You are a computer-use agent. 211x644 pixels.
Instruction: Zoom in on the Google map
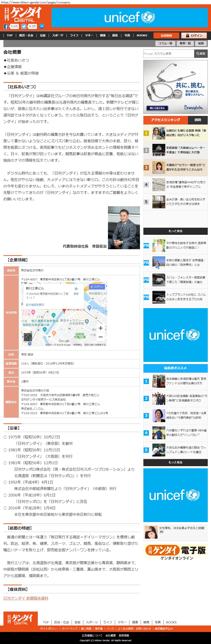(100, 328)
